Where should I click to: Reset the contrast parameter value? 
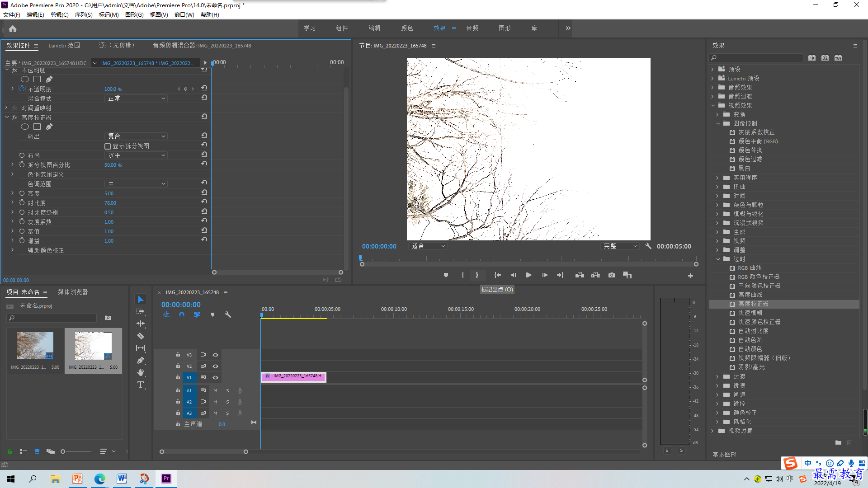pos(204,202)
